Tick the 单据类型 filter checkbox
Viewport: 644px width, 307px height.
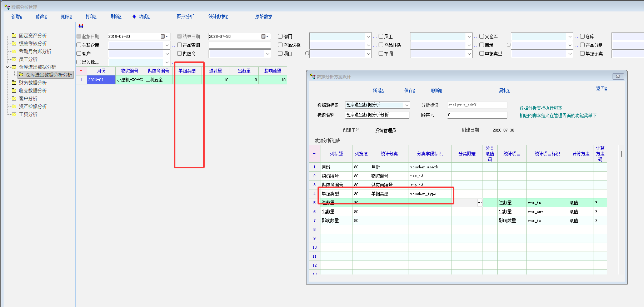(482, 54)
